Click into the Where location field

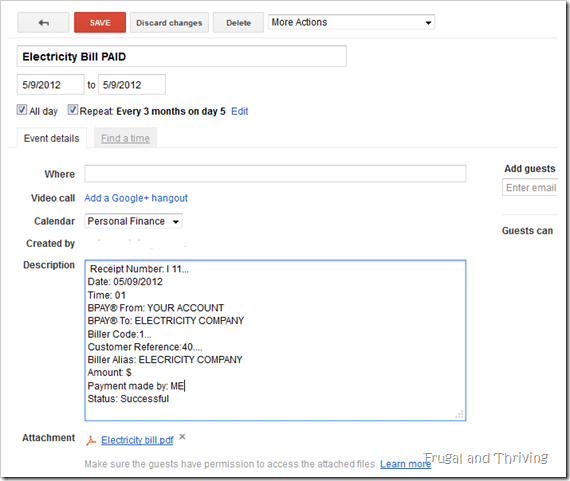pyautogui.click(x=275, y=174)
